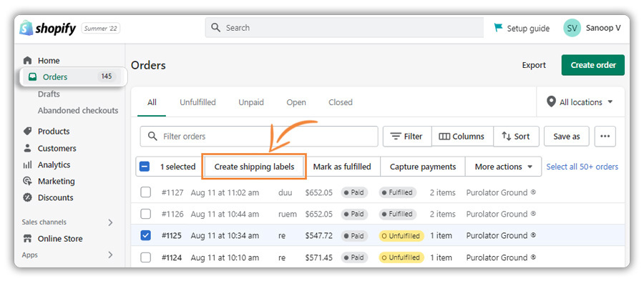
Task: Check the box for order #1124
Action: 146,257
